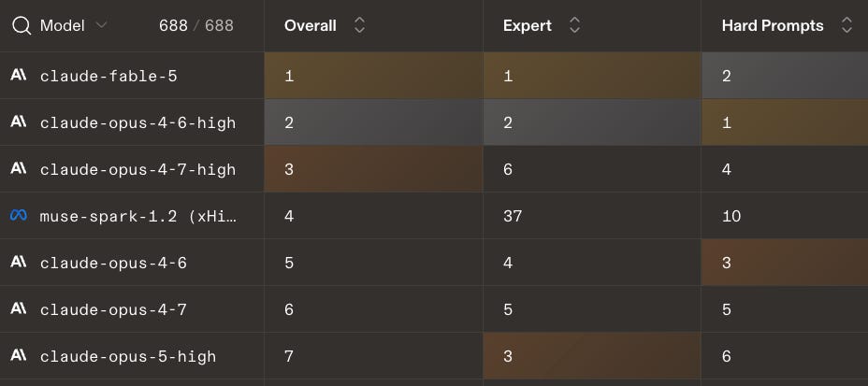Open the claude-opus-4-7 row name

(113, 309)
